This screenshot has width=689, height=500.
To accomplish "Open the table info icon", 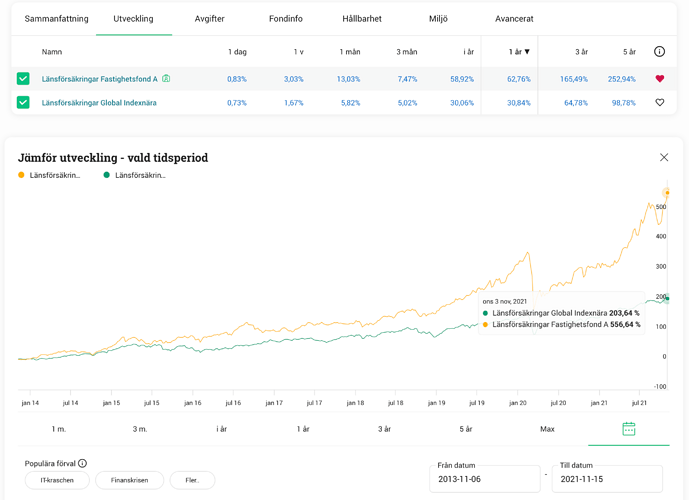I will pyautogui.click(x=659, y=52).
